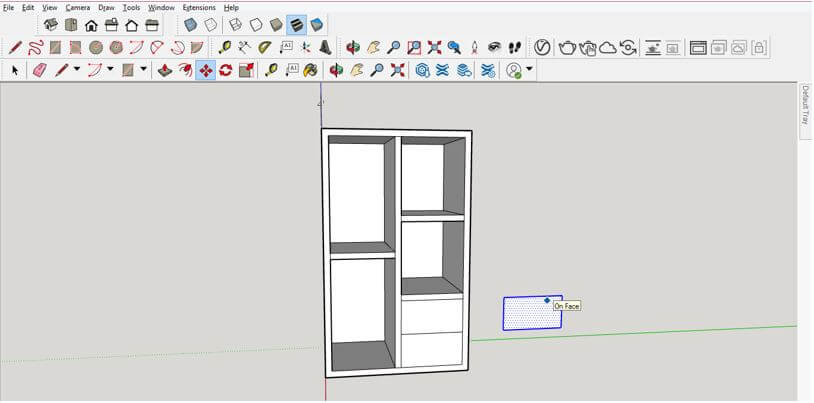Select the Rotate tool
This screenshot has width=814, height=403.
pos(225,70)
